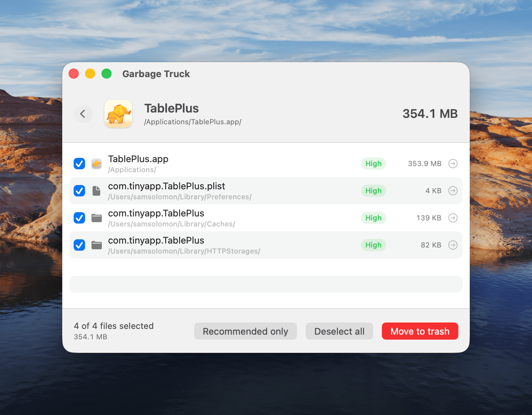Uncheck the com.tinyapp.TablePlus.plist checkbox
Viewport: 532px width, 415px height.
click(x=79, y=191)
